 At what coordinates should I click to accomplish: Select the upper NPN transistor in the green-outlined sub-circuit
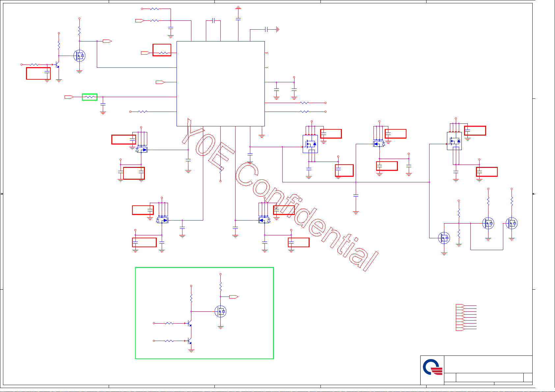tap(189, 324)
